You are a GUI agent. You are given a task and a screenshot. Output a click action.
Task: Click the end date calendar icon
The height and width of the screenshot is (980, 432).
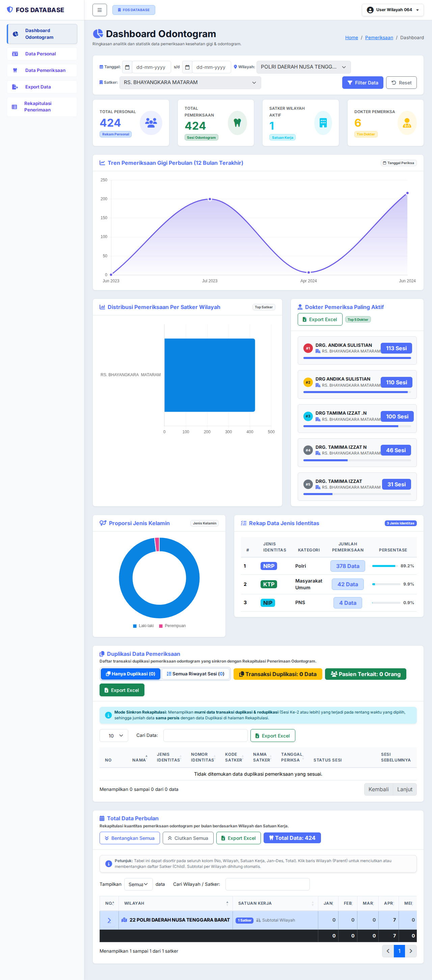coord(187,67)
